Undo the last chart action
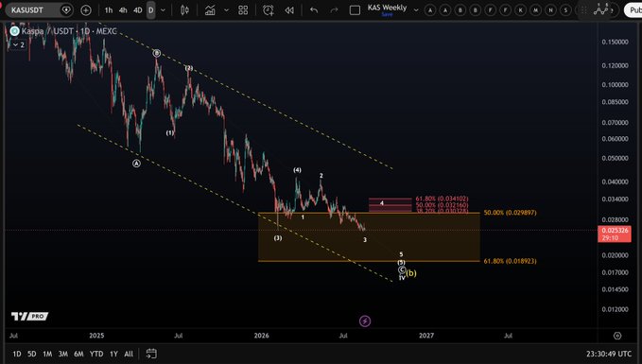This screenshot has width=642, height=364. (314, 10)
